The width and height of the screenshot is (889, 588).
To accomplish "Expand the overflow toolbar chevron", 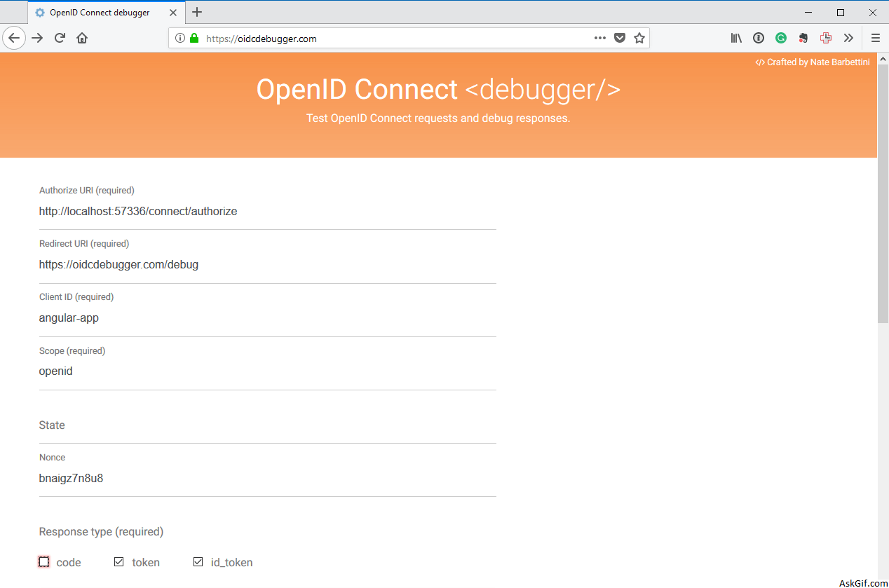I will click(x=848, y=38).
